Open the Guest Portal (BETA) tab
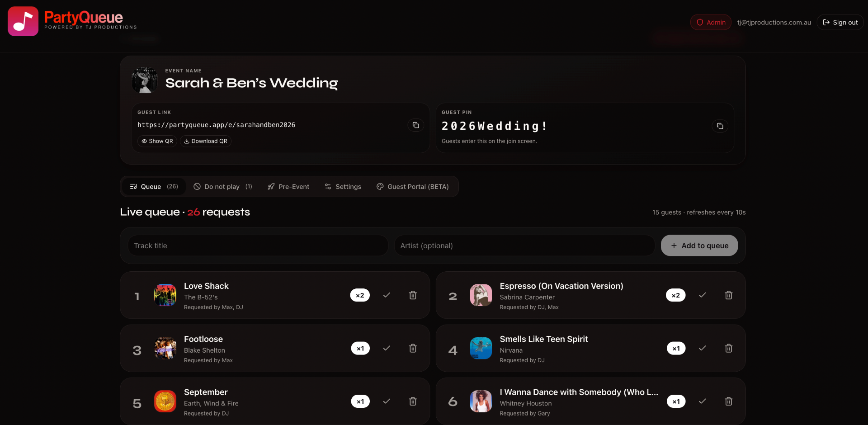This screenshot has width=868, height=425. click(413, 187)
